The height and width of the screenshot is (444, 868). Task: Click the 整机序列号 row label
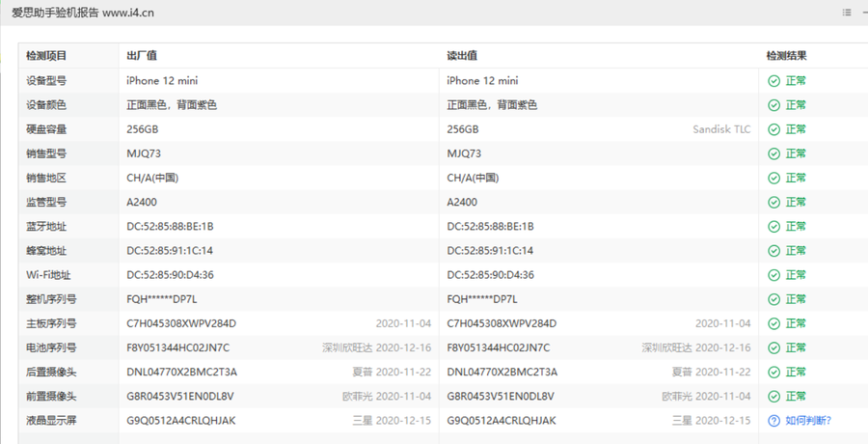pyautogui.click(x=51, y=299)
